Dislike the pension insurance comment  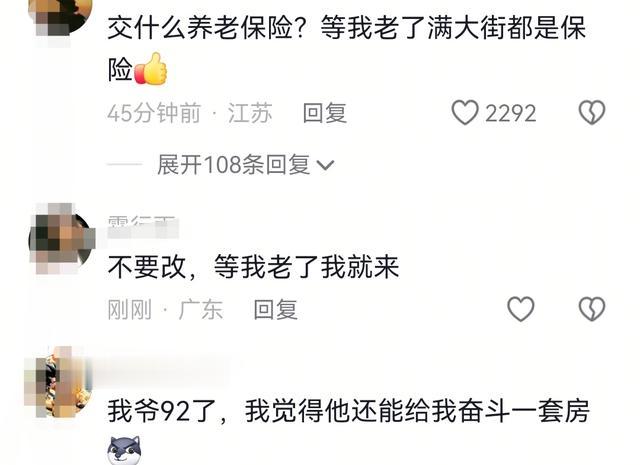click(x=592, y=112)
